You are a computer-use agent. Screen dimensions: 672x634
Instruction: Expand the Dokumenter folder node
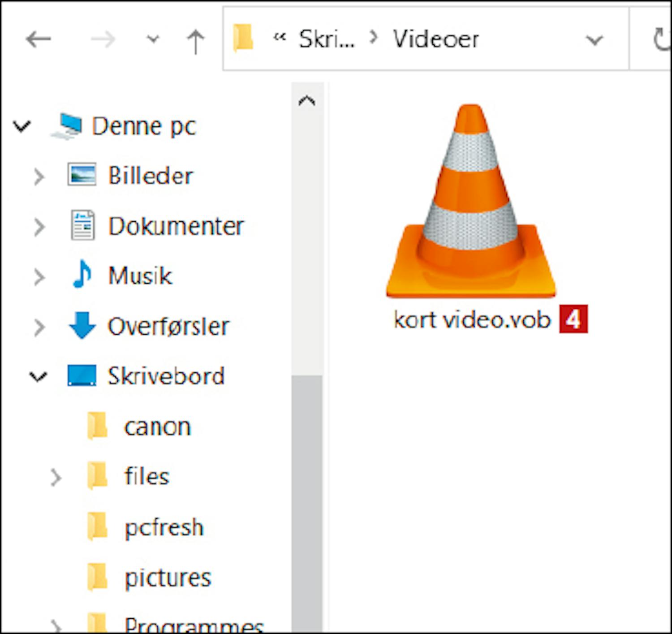(39, 227)
